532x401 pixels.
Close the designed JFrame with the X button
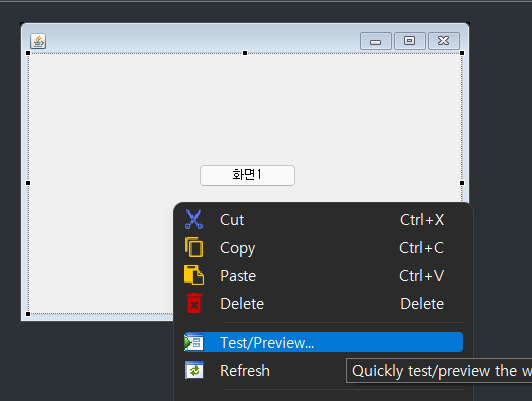[444, 41]
